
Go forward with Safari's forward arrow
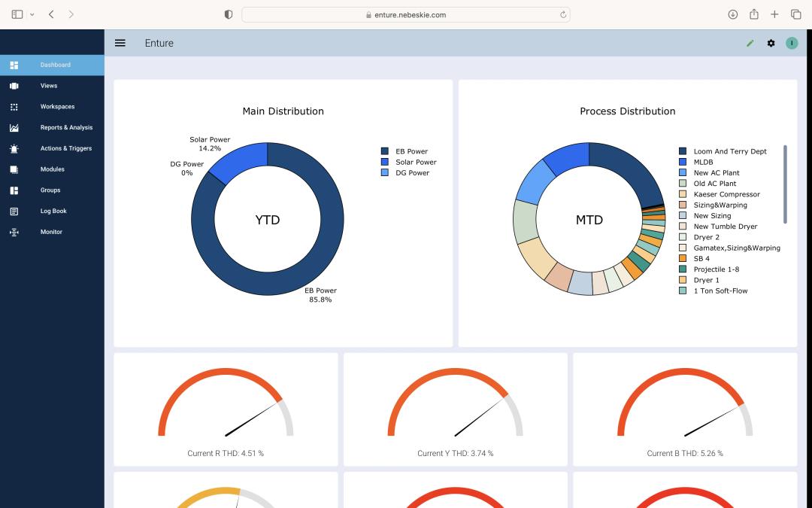pos(71,14)
